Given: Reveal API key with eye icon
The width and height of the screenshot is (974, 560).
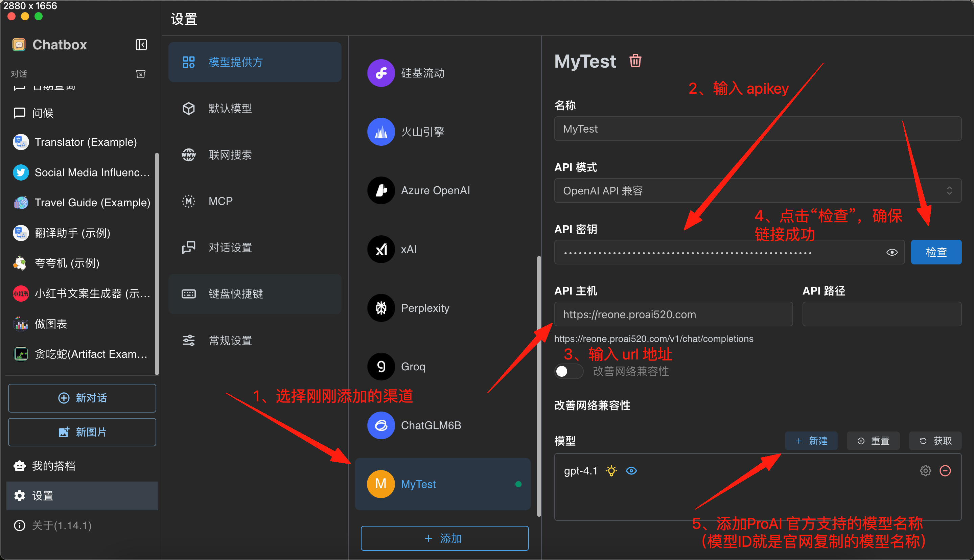Looking at the screenshot, I should coord(892,252).
